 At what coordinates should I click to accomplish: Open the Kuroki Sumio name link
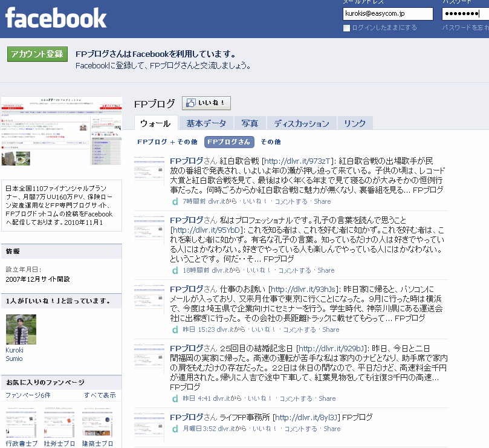(15, 354)
